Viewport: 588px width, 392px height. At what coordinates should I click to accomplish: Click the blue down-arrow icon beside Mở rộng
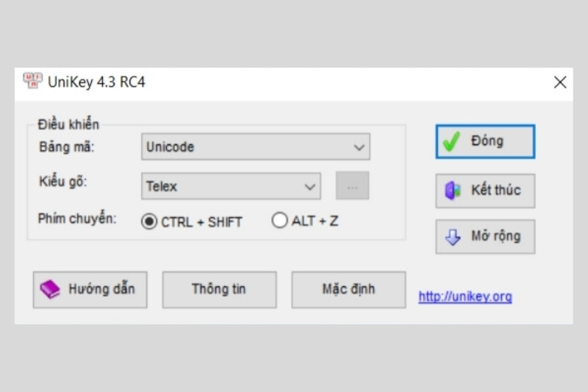tap(453, 237)
